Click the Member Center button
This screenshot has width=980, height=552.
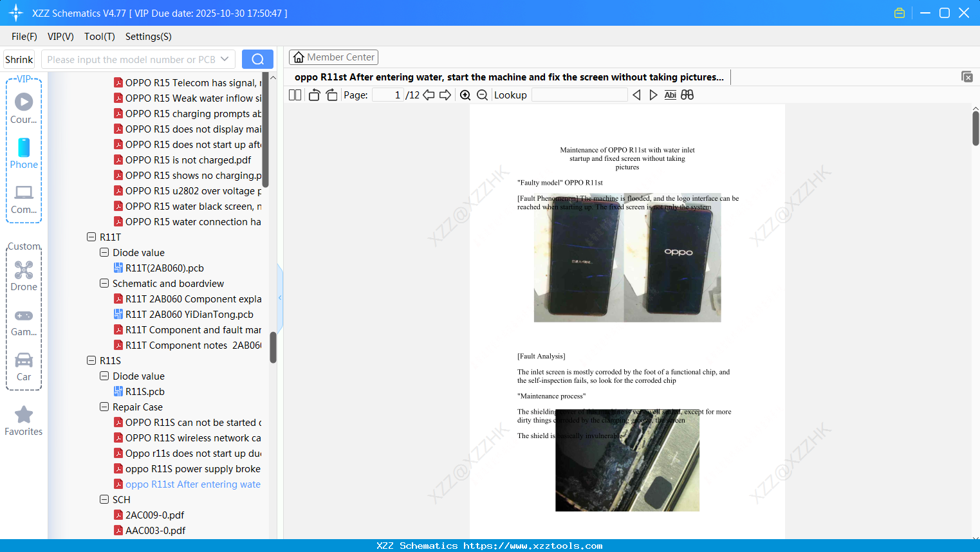click(333, 57)
